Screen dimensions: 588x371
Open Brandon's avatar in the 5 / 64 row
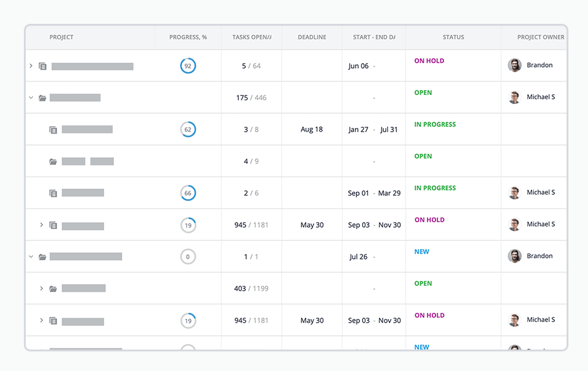click(514, 66)
